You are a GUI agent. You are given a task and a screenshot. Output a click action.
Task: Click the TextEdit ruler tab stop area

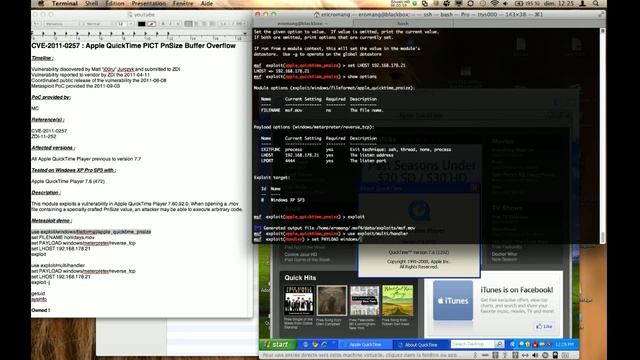tap(139, 35)
